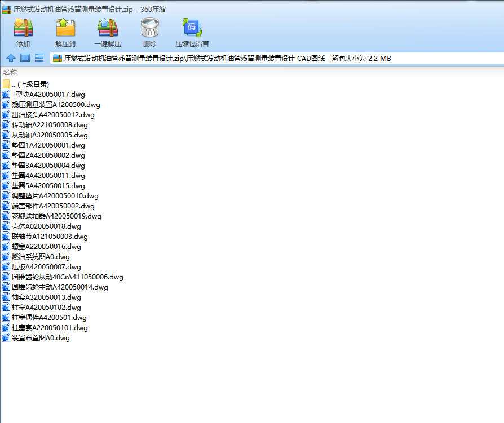Select file 垫圈5A420050015.dwg

pos(44,186)
